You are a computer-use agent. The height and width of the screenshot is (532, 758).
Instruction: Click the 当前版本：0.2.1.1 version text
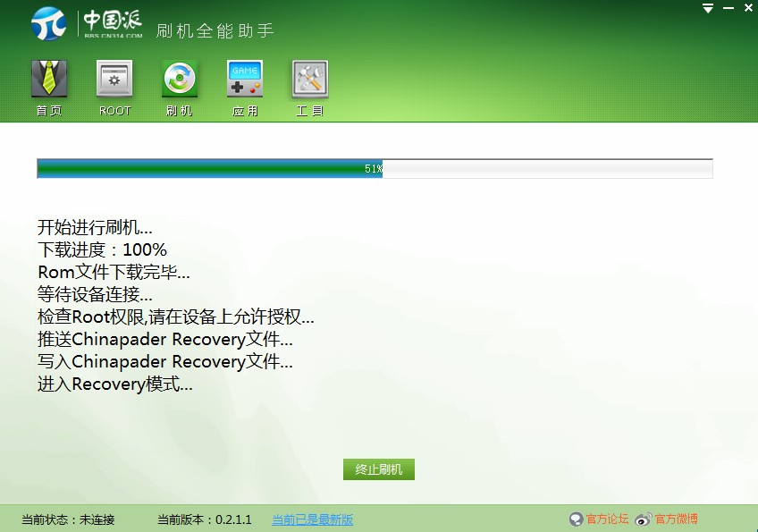coord(205,519)
